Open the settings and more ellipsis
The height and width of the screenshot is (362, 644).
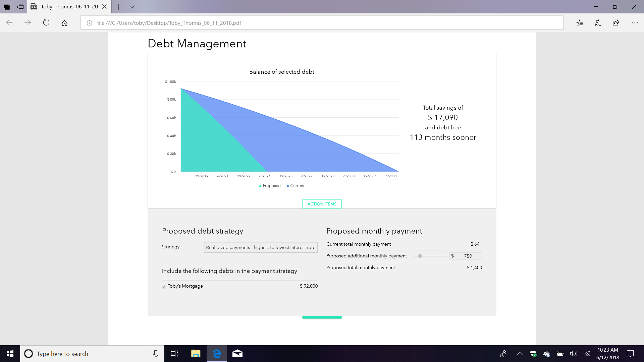tap(634, 23)
